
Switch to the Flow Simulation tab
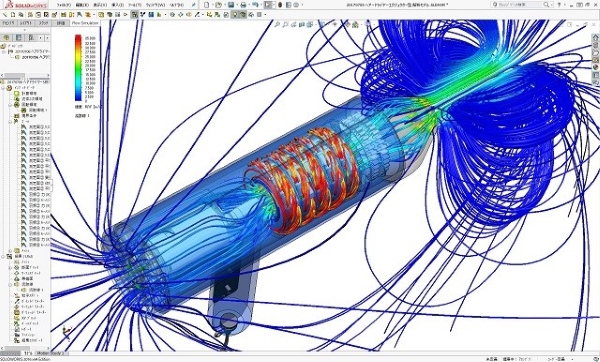(85, 23)
